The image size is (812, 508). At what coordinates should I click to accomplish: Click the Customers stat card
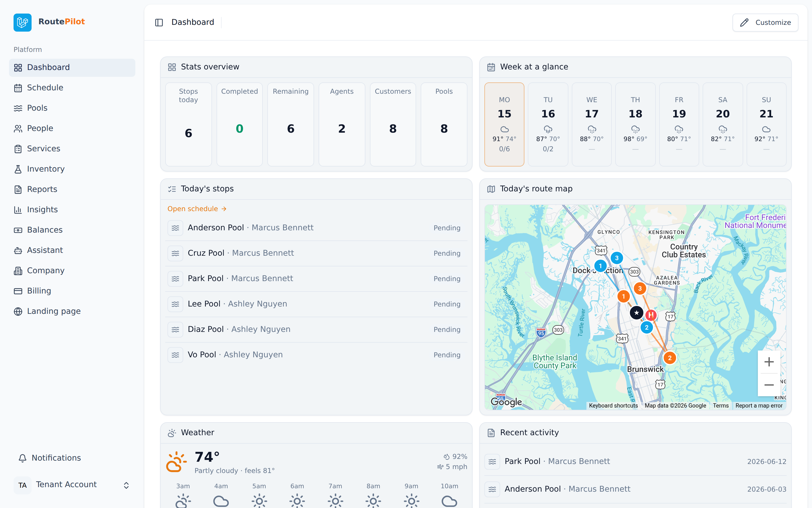click(392, 124)
